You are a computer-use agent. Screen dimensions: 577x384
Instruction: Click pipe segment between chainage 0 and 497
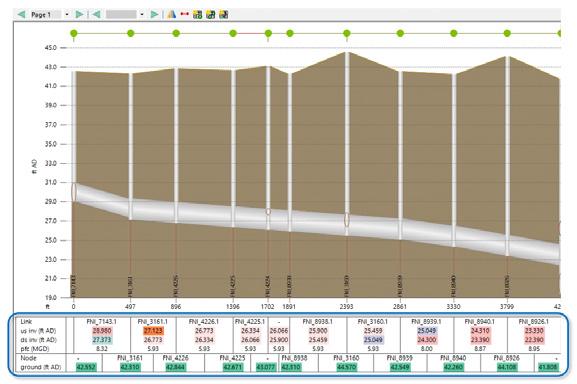102,202
